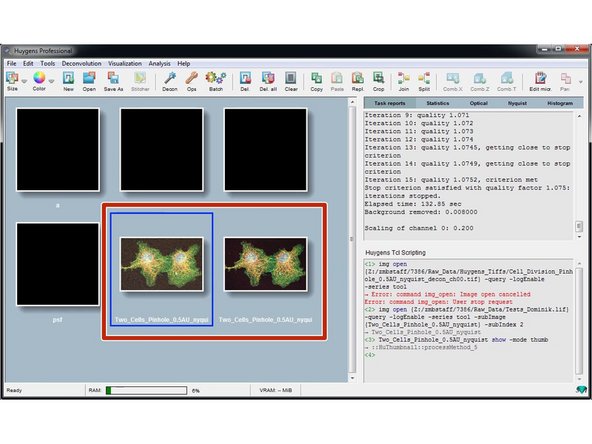Switch to the Nyquist tab
Image resolution: width=592 pixels, height=444 pixels.
tap(517, 103)
